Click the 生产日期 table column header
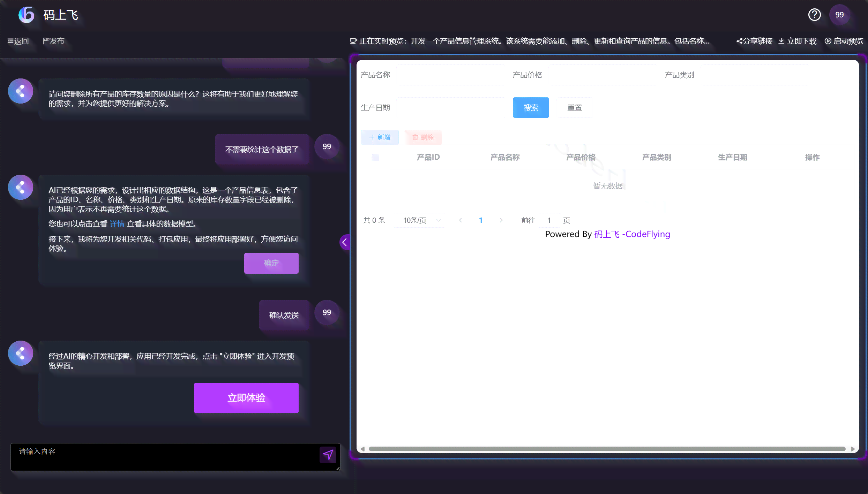Viewport: 868px width, 494px height. (732, 157)
